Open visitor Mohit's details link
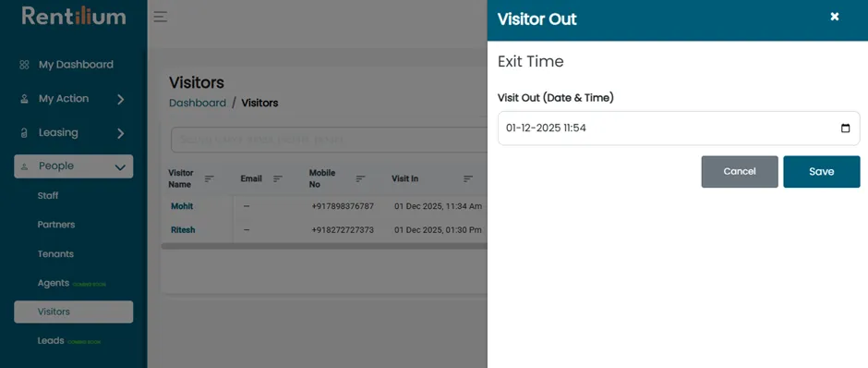Image resolution: width=868 pixels, height=368 pixels. click(182, 206)
